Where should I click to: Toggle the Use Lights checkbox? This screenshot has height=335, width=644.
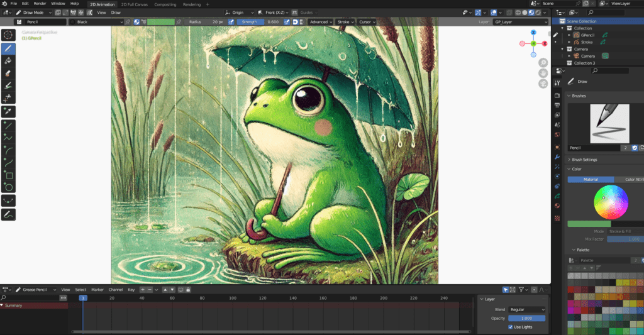510,327
